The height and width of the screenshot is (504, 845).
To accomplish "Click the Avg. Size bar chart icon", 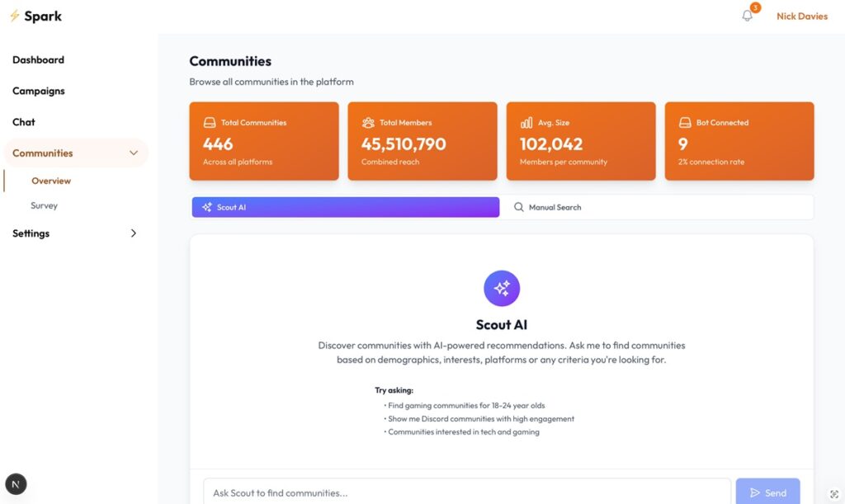I will (x=526, y=123).
